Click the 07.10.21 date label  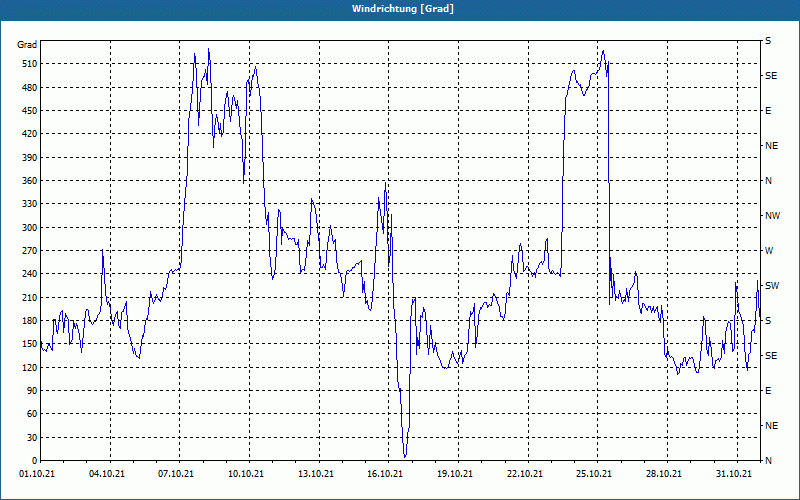click(176, 474)
